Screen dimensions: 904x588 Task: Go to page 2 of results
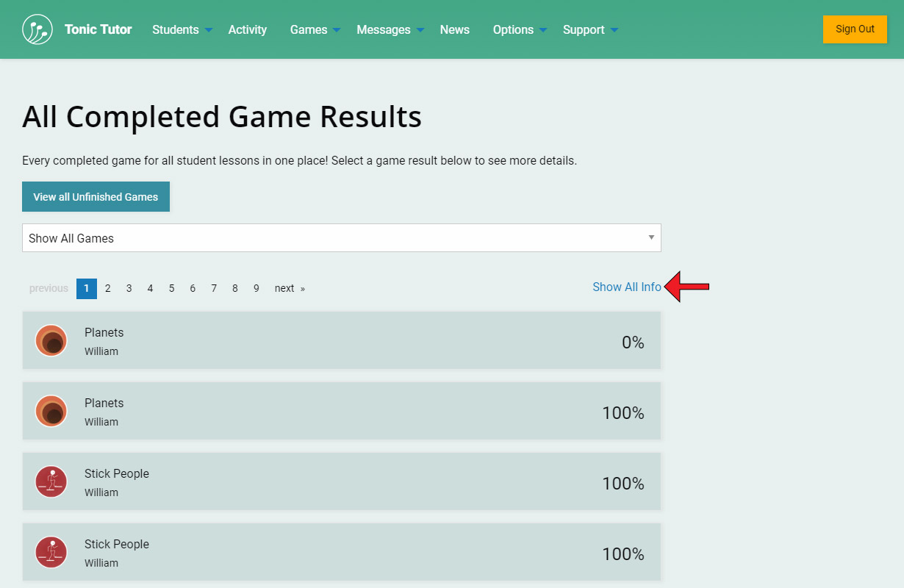(x=107, y=289)
